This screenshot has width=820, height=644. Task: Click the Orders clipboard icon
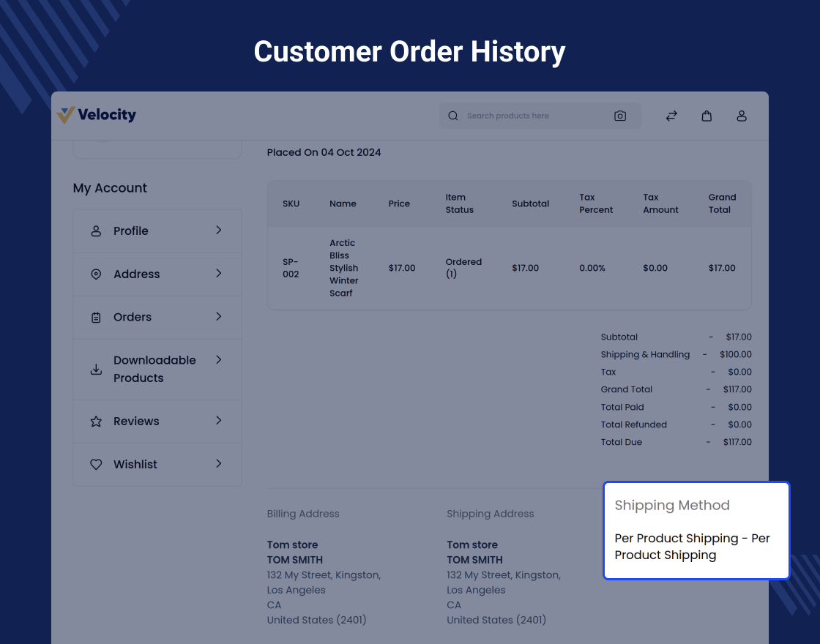click(x=96, y=318)
